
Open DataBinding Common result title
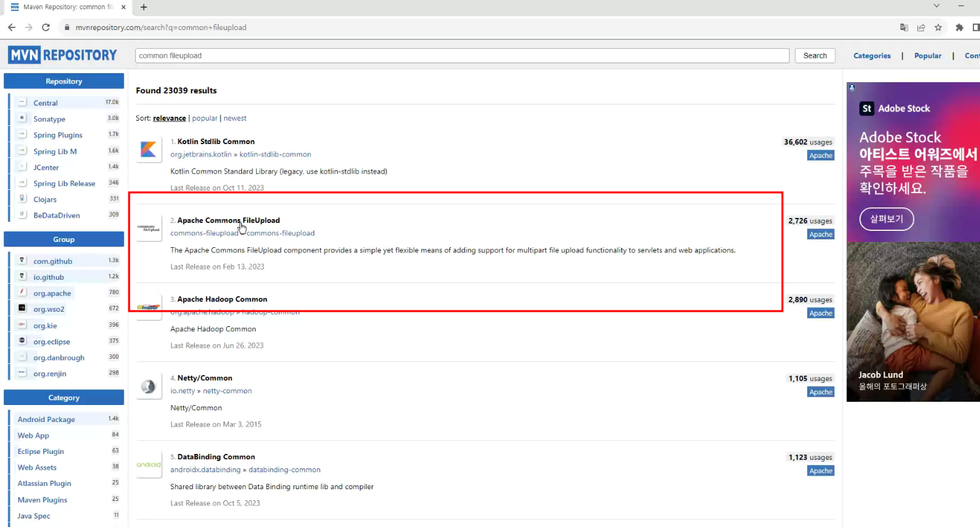tap(216, 457)
